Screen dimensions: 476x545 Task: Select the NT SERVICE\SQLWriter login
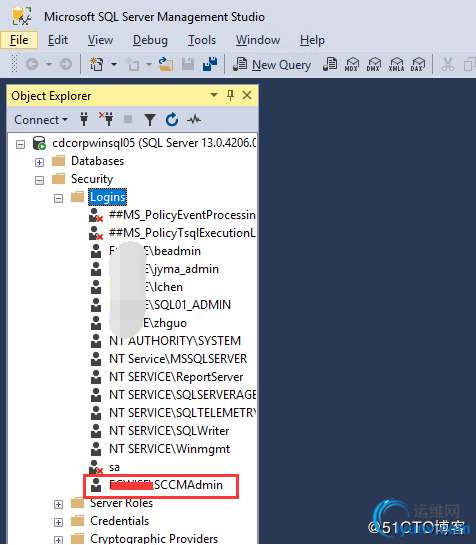coord(169,431)
